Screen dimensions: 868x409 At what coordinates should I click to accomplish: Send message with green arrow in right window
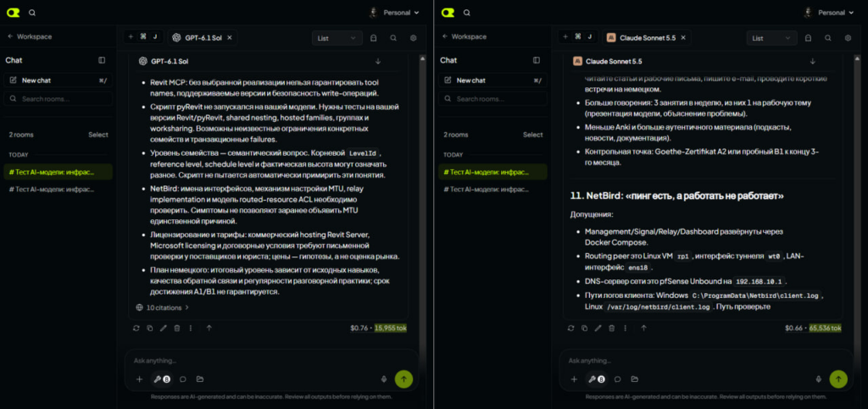(838, 379)
